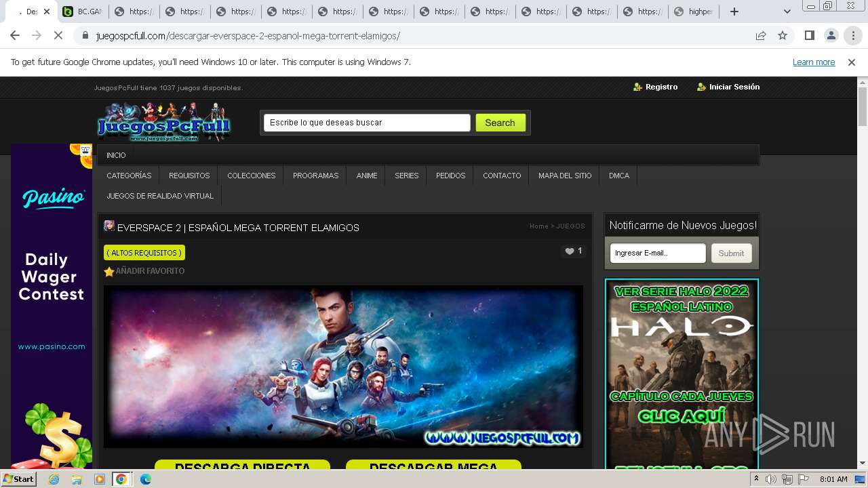This screenshot has width=868, height=488.
Task: Switch to the highper tab
Action: click(x=694, y=12)
